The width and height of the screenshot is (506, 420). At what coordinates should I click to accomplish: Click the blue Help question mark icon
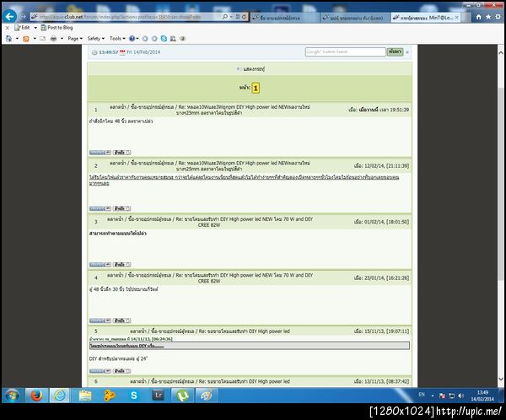pyautogui.click(x=132, y=39)
